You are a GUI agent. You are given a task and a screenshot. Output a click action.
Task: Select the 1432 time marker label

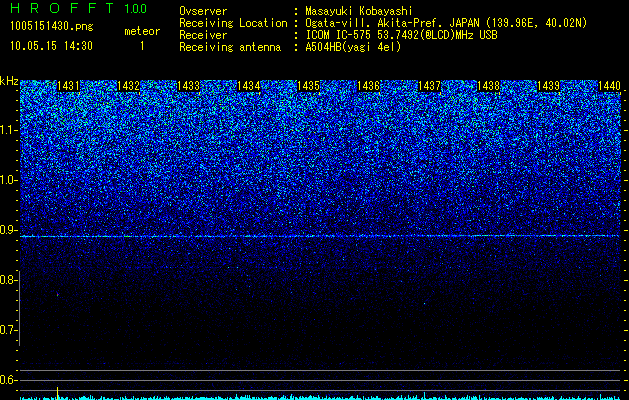[x=128, y=86]
